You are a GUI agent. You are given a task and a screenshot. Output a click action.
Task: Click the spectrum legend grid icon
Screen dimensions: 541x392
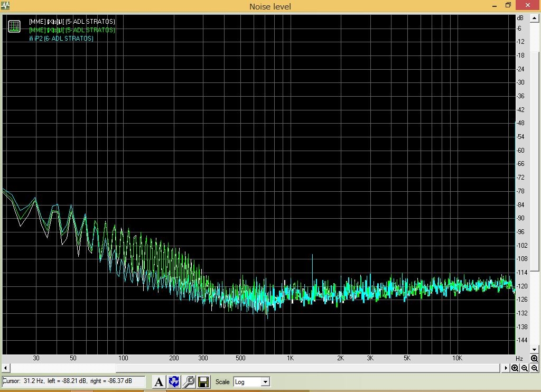(14, 26)
